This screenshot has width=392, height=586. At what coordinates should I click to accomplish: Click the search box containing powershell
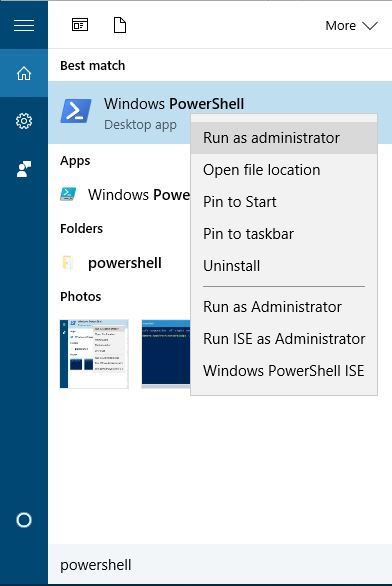point(220,564)
